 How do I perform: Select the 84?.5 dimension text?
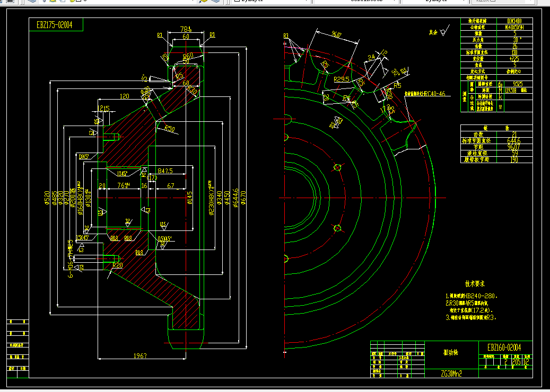pos(165,171)
